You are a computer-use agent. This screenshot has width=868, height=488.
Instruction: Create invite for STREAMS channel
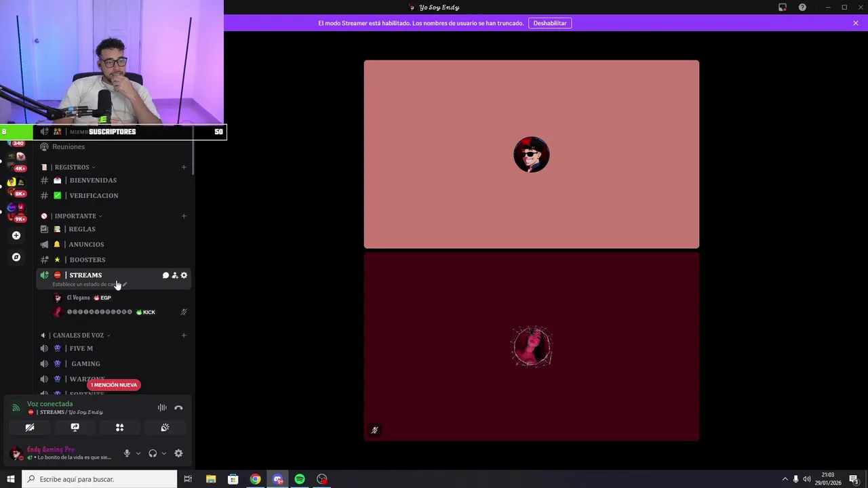(174, 275)
